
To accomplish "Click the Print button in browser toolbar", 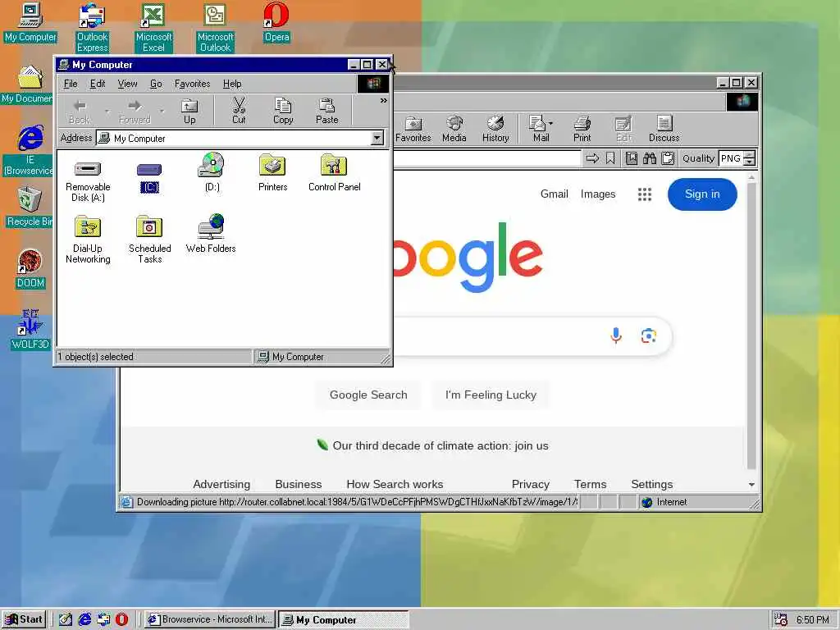I will 582,129.
